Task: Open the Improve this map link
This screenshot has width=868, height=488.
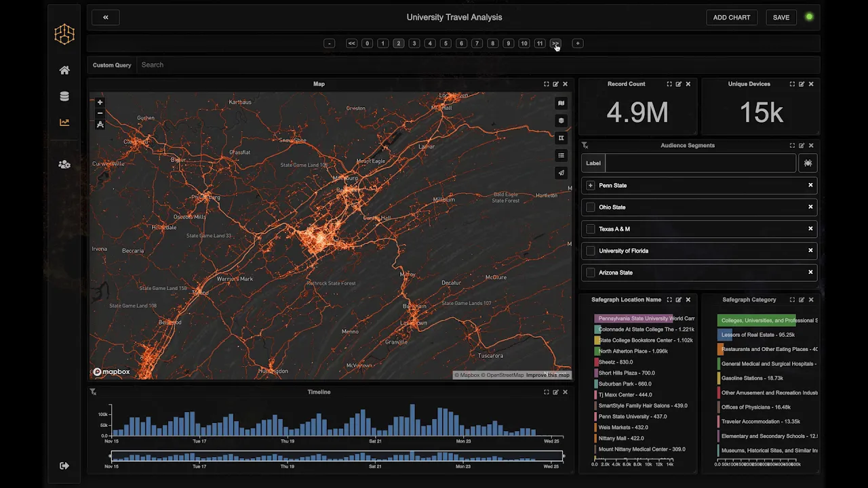Action: tap(548, 375)
